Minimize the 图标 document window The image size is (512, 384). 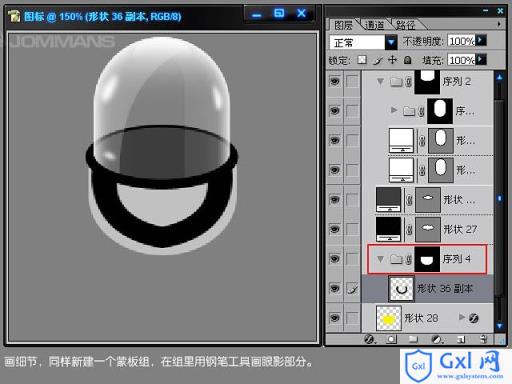pyautogui.click(x=256, y=15)
